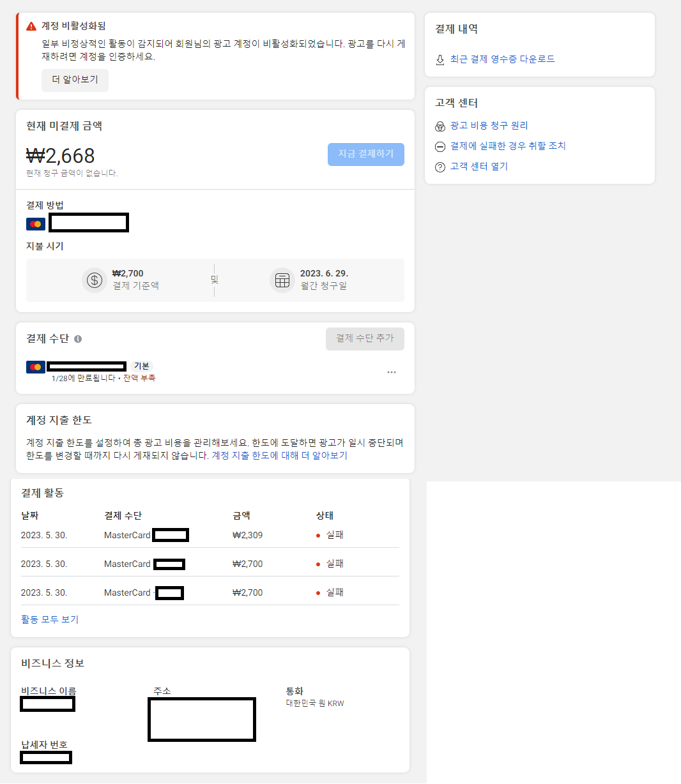Click the 활동 모두 보기 link

50,619
